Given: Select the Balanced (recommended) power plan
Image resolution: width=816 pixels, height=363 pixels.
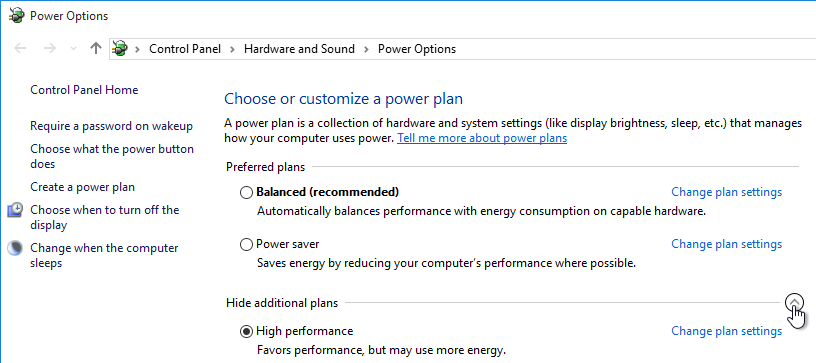Looking at the screenshot, I should (x=246, y=192).
